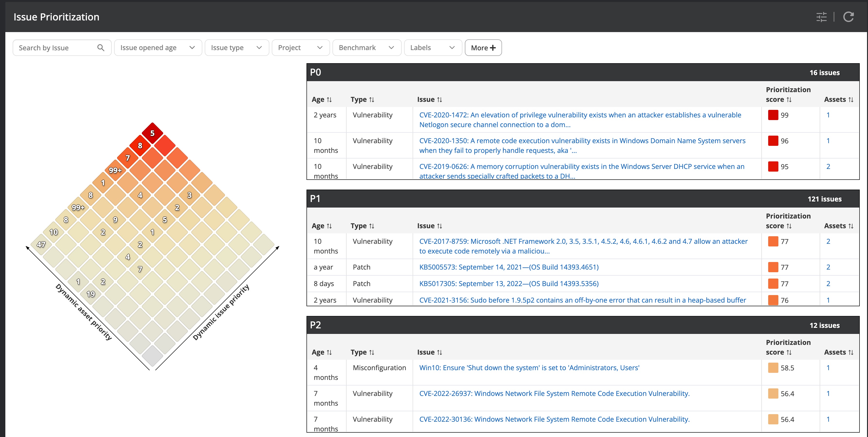This screenshot has width=868, height=437.
Task: Click the filter settings sliders icon
Action: [821, 17]
